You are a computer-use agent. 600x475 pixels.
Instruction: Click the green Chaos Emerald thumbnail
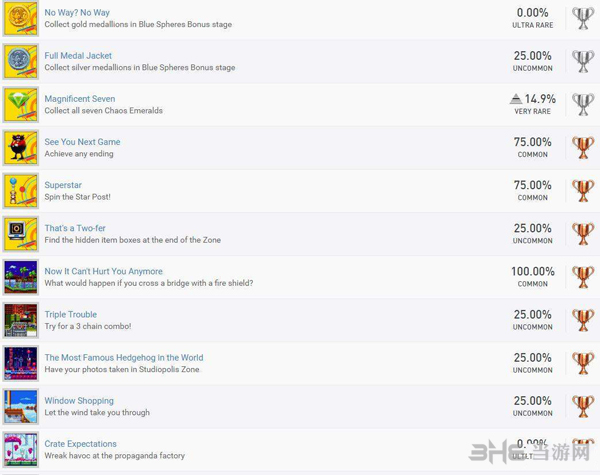click(21, 104)
